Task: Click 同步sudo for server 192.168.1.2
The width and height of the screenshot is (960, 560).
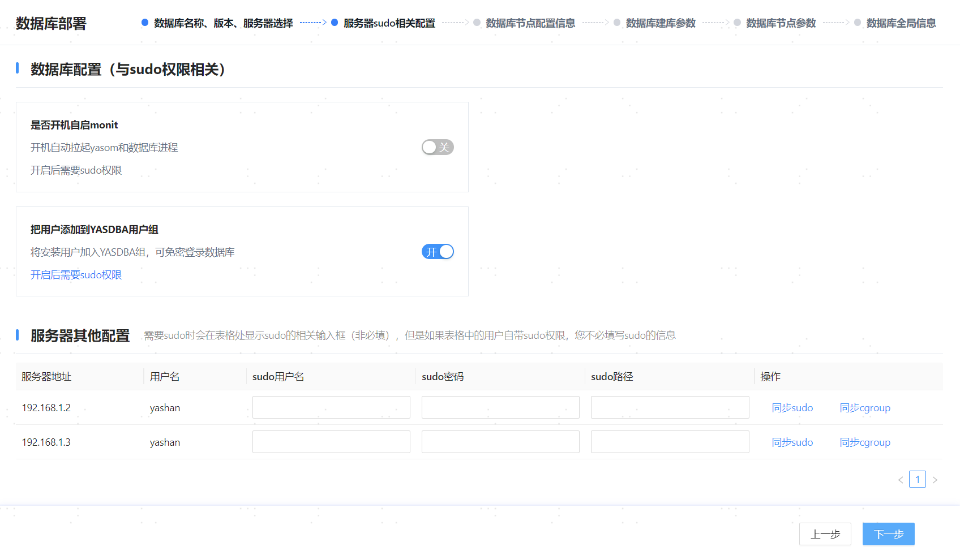Action: pyautogui.click(x=792, y=407)
